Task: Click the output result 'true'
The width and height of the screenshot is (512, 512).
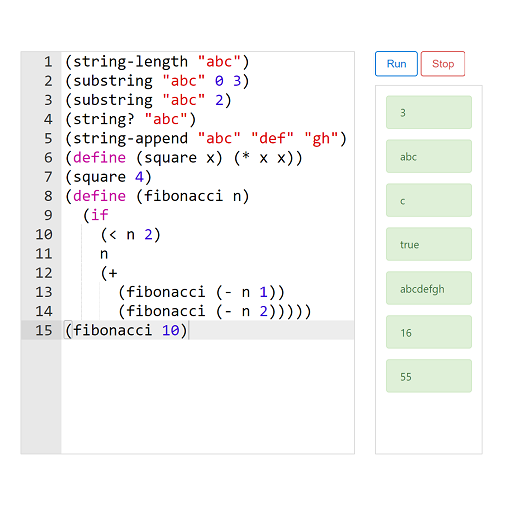Action: click(429, 244)
